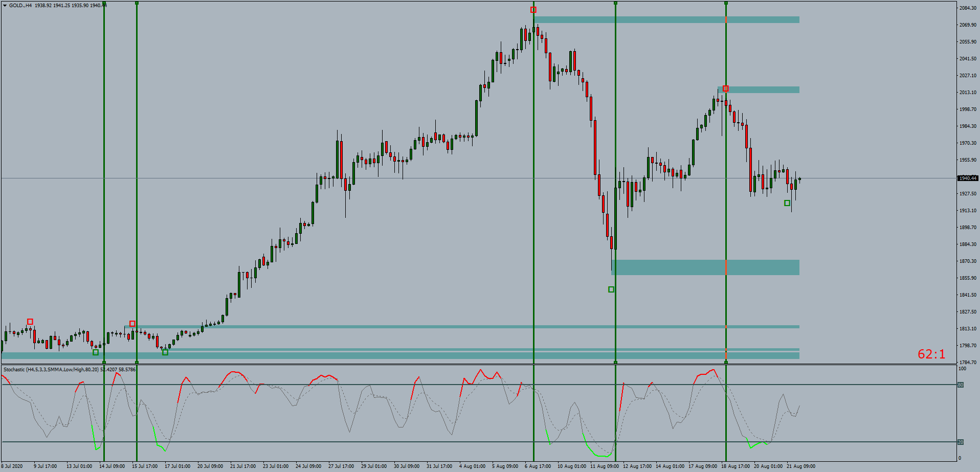
Task: Select the red sell marker near 9 Jul candles
Action: [30, 321]
